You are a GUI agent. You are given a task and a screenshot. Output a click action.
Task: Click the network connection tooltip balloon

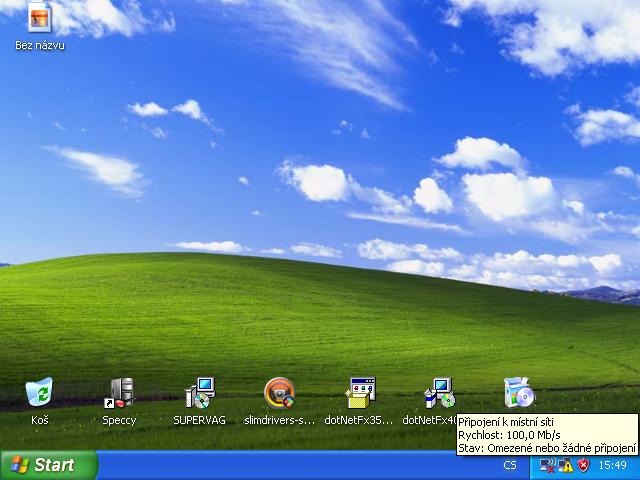pos(546,435)
